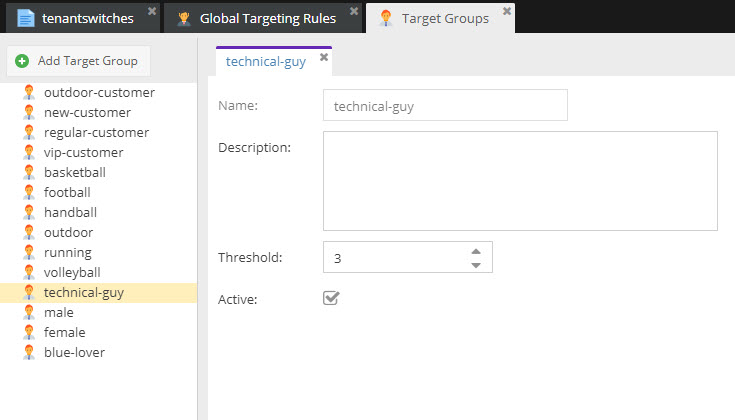The height and width of the screenshot is (420, 735).
Task: Click the person icon next to basketball
Action: pyautogui.click(x=29, y=172)
